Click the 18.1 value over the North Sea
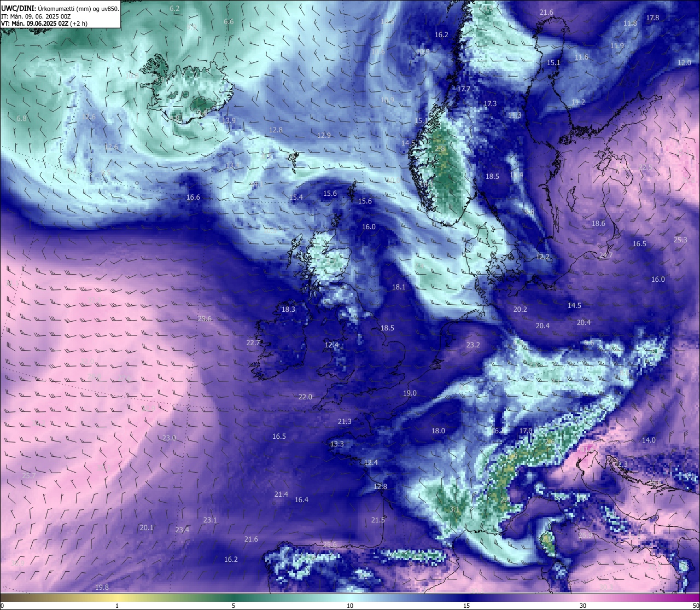 click(x=399, y=287)
